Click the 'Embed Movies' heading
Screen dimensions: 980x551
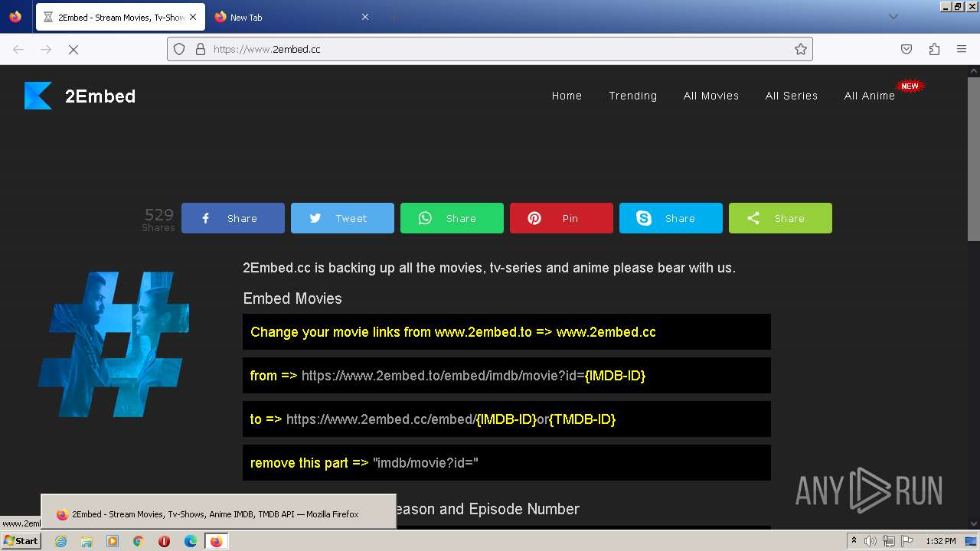[292, 298]
